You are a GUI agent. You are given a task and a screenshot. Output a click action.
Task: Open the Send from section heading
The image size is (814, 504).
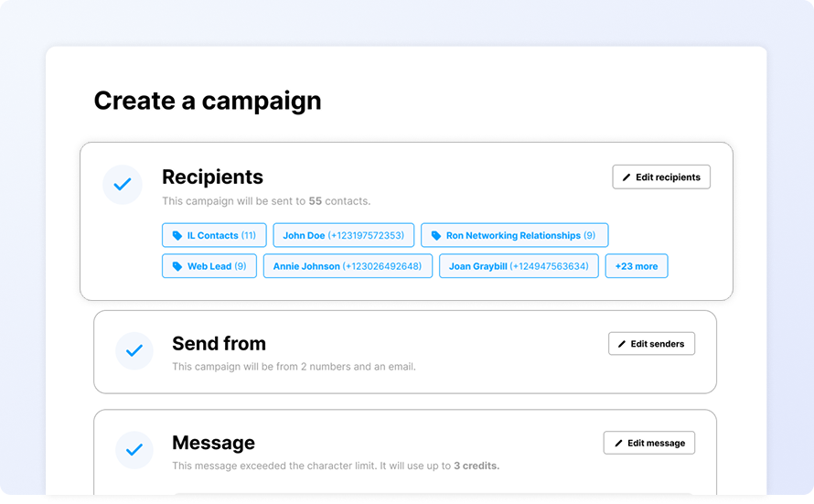coord(220,344)
